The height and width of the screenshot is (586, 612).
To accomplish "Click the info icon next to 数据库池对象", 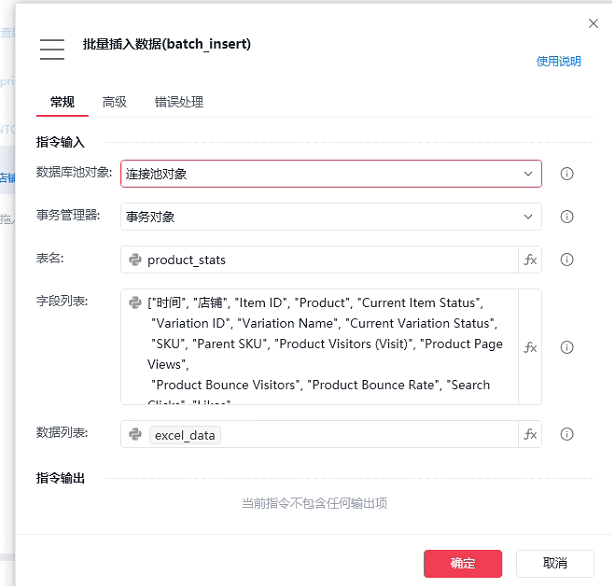I will tap(567, 174).
